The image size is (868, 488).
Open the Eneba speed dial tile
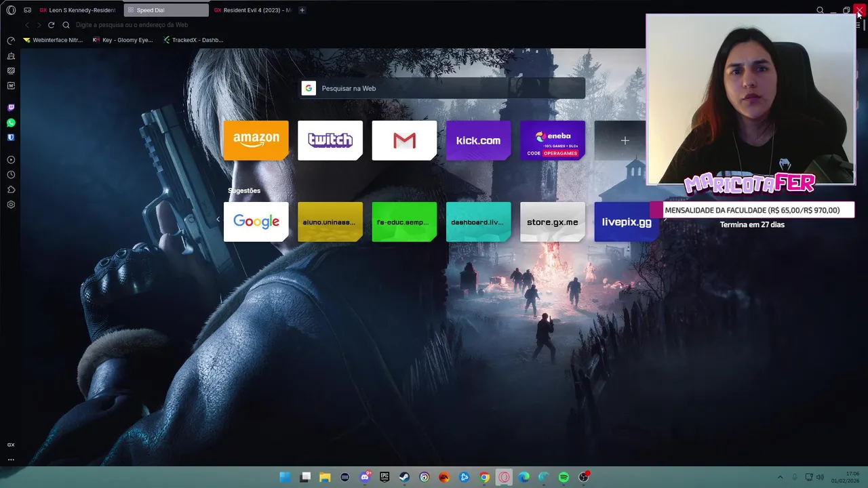click(x=553, y=140)
